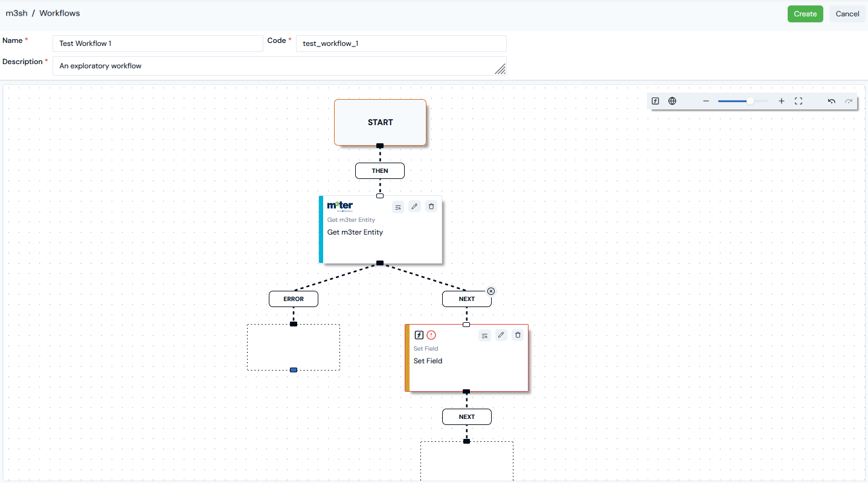Click the NEXT label below Set Field
Image resolution: width=868 pixels, height=483 pixels.
coord(467,417)
